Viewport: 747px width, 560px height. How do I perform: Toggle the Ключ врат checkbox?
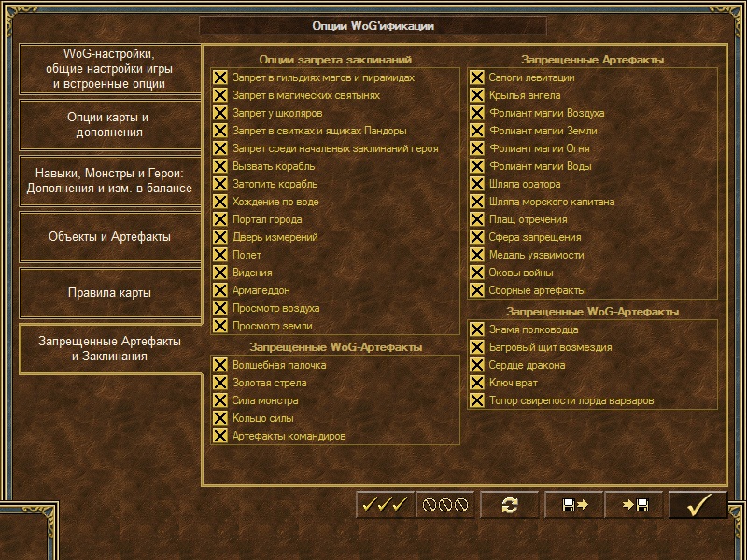pyautogui.click(x=477, y=383)
